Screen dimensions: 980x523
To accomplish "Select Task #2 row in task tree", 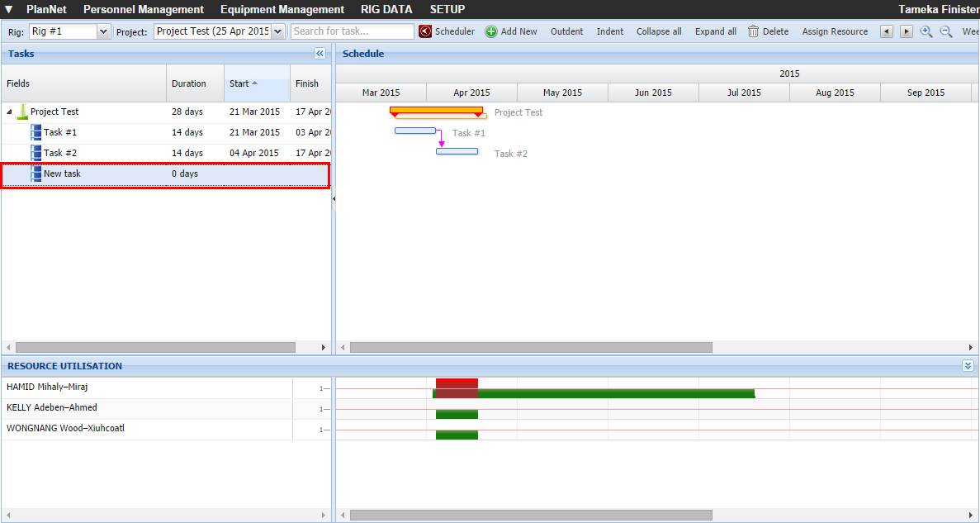I will (x=60, y=153).
